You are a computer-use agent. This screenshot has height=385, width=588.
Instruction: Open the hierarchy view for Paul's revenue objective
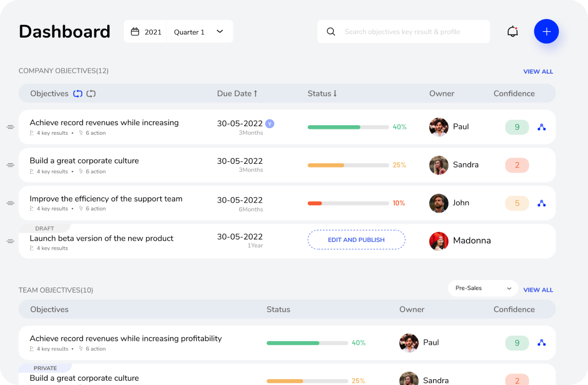(x=541, y=127)
